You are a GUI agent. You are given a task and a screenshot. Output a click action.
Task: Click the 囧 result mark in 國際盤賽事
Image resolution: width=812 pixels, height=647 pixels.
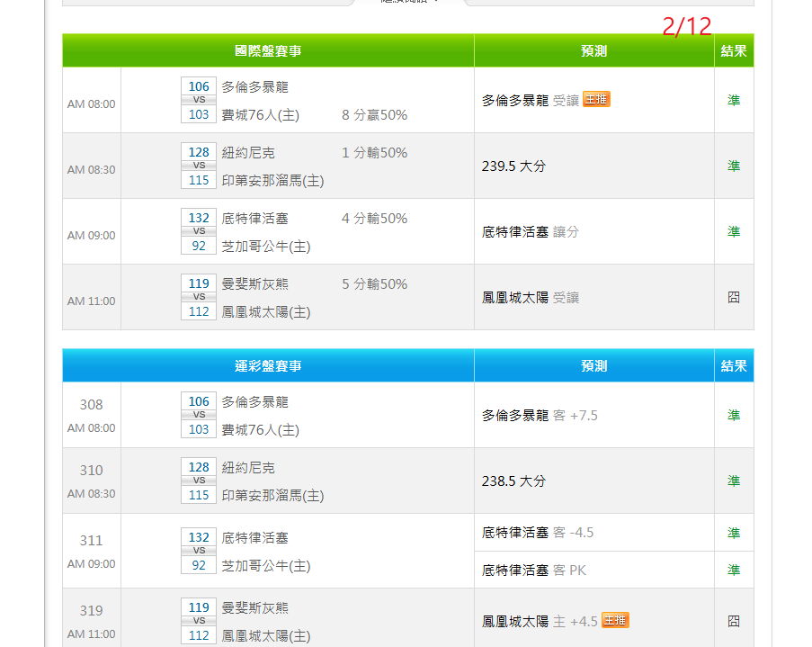[734, 297]
